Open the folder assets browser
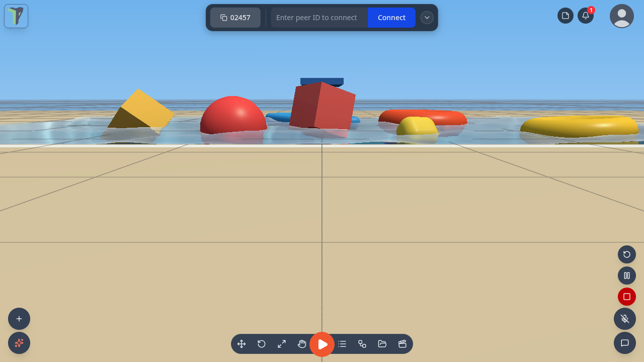 coord(382,344)
